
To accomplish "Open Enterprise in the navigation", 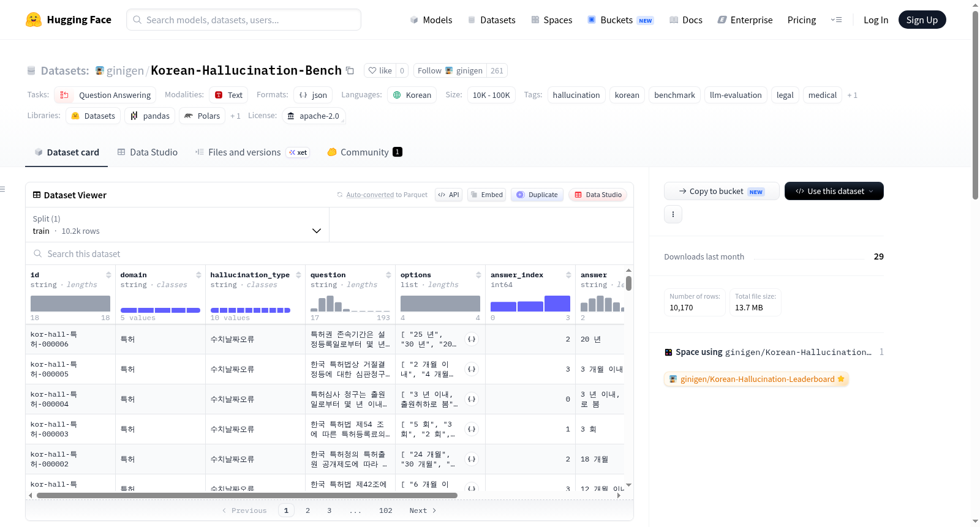I will 745,20.
